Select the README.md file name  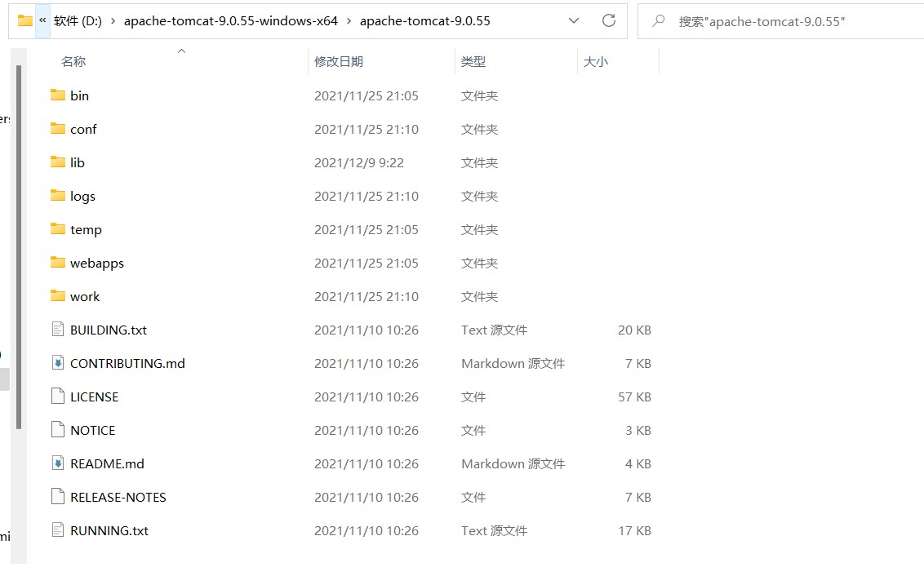pos(107,464)
